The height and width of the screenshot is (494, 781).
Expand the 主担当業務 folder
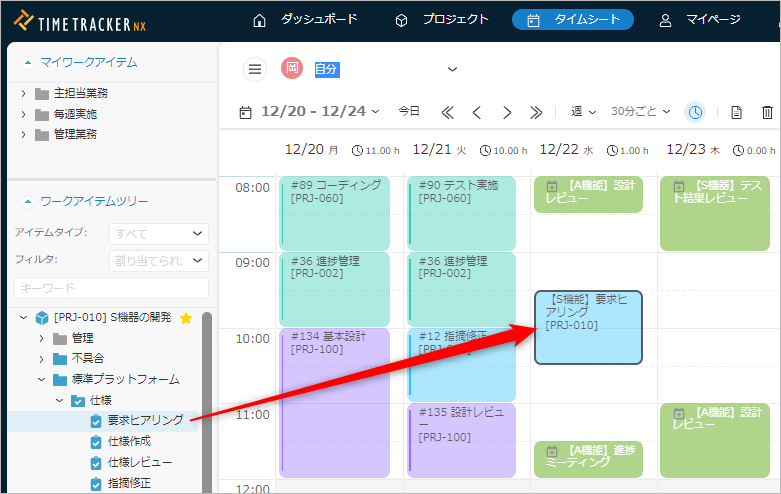click(x=24, y=93)
